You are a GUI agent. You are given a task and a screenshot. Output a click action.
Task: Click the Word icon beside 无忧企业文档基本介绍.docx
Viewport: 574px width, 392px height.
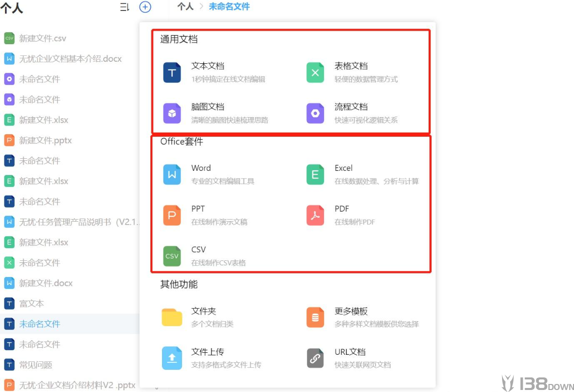[9, 58]
